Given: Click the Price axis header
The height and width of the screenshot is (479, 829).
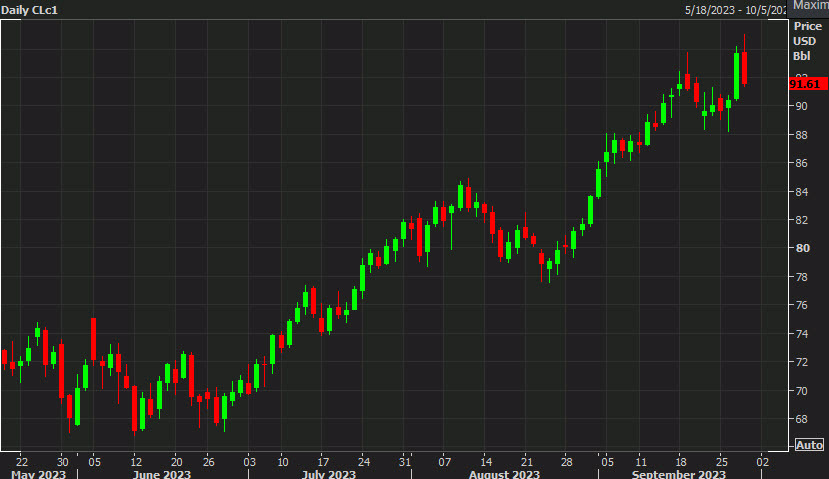Looking at the screenshot, I should click(807, 26).
